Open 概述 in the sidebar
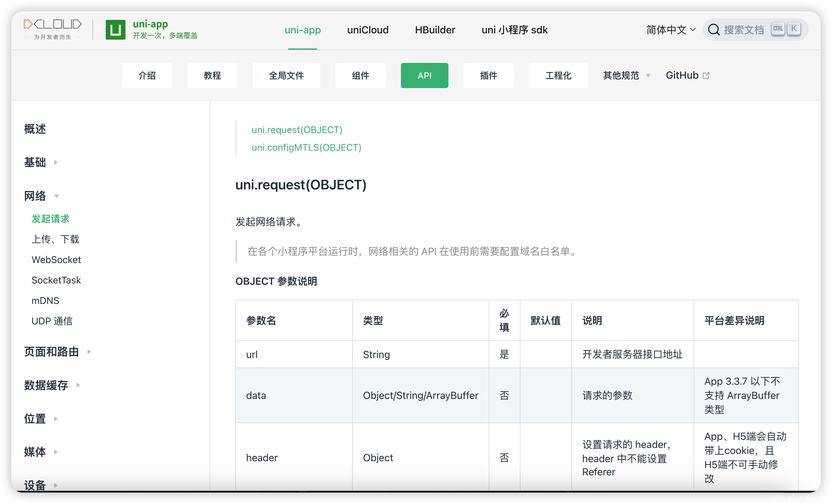This screenshot has height=504, width=832. pyautogui.click(x=35, y=129)
